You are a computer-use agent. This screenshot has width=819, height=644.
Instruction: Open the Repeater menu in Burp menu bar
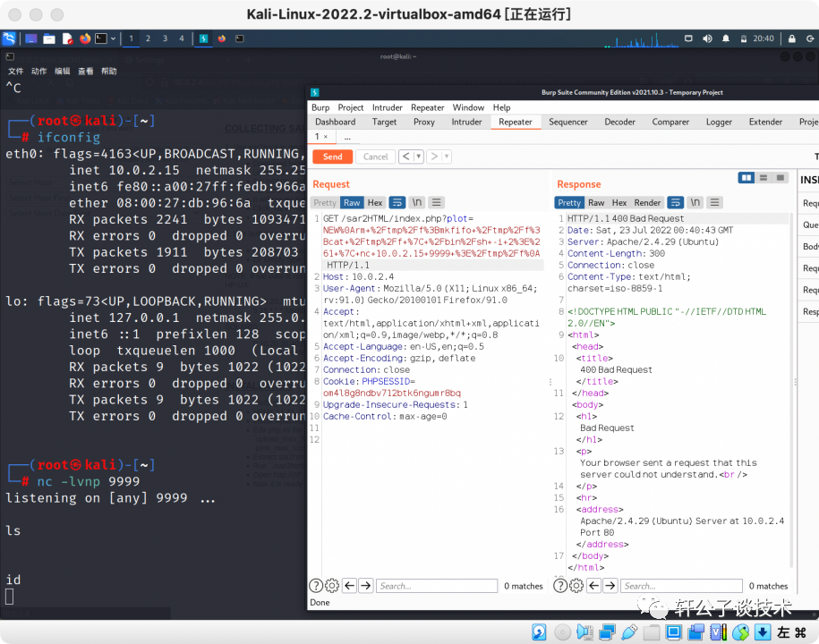(x=427, y=107)
